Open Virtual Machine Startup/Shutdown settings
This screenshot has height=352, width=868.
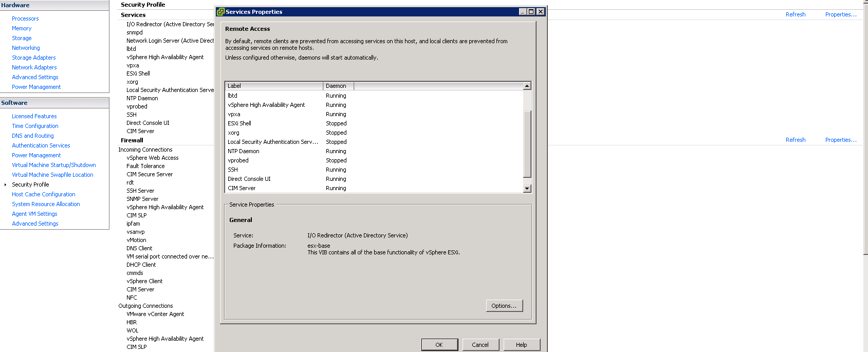pos(54,165)
